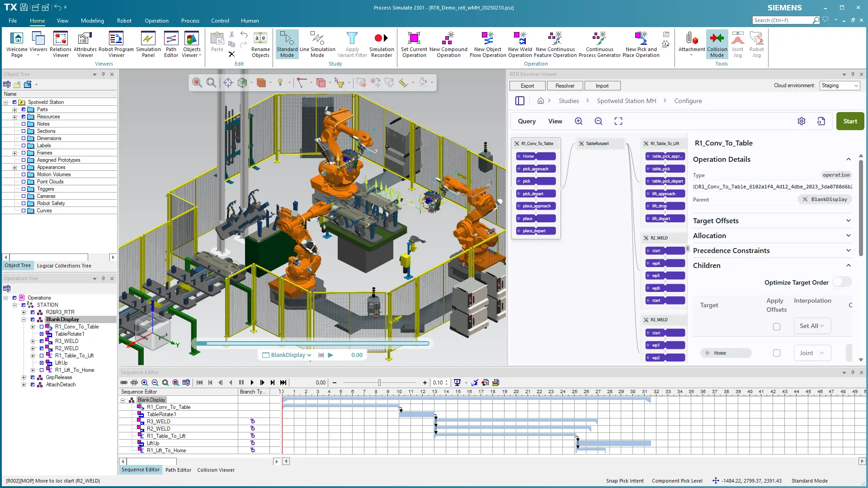Switch to the Logical Collections Tree tab
This screenshot has height=488, width=868.
pyautogui.click(x=64, y=266)
